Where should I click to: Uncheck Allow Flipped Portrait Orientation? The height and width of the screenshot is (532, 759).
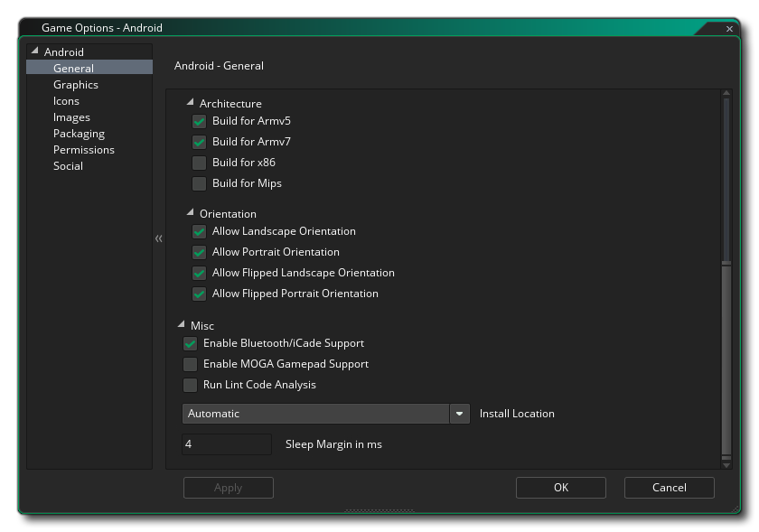click(199, 294)
